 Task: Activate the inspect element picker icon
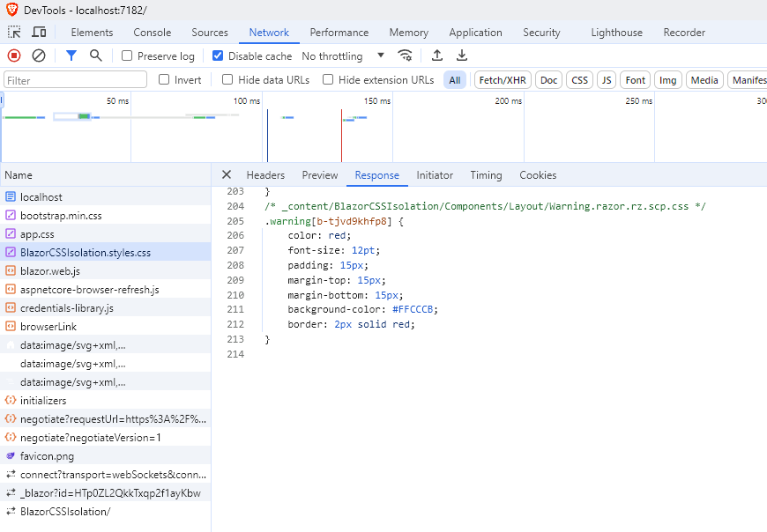point(14,33)
